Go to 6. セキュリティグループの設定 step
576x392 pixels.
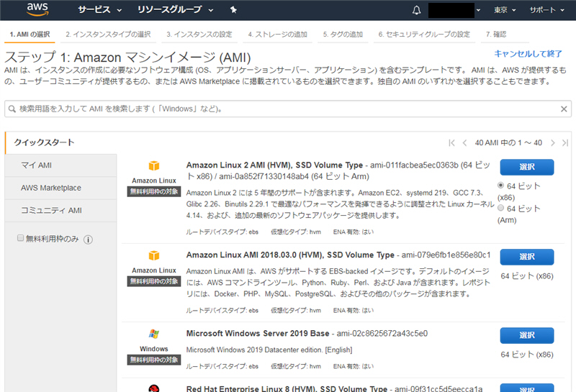click(x=424, y=35)
